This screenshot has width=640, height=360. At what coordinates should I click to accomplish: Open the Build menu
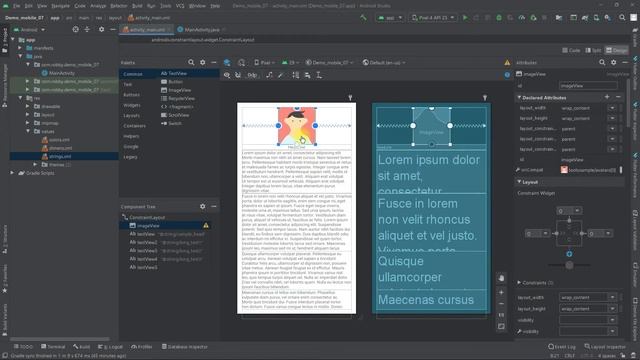coord(137,6)
